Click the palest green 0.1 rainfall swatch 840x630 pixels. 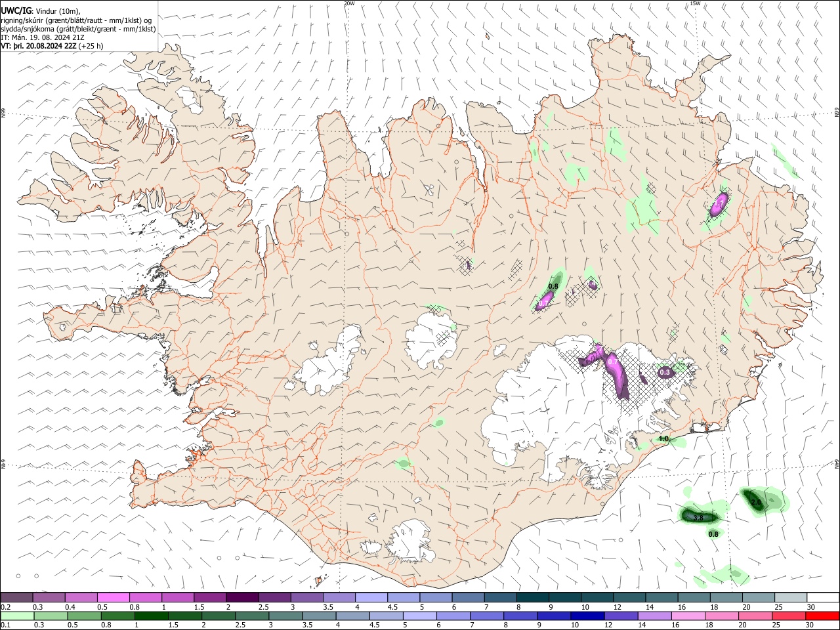pos(16,616)
